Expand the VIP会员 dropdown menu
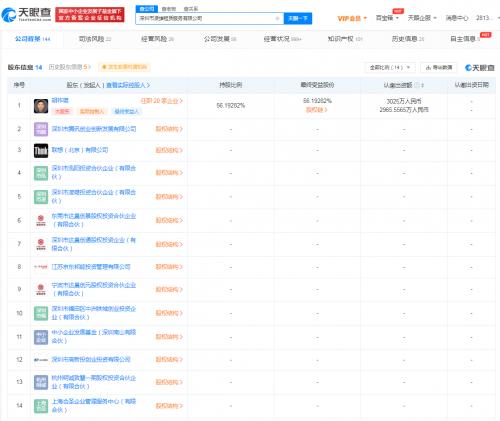The width and height of the screenshot is (500, 421). [x=352, y=18]
